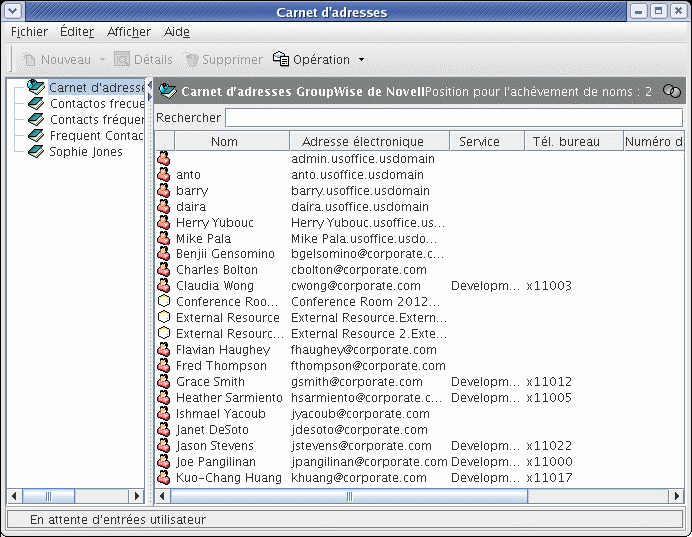692x537 pixels.
Task: Click the user icon for daira
Action: click(164, 206)
